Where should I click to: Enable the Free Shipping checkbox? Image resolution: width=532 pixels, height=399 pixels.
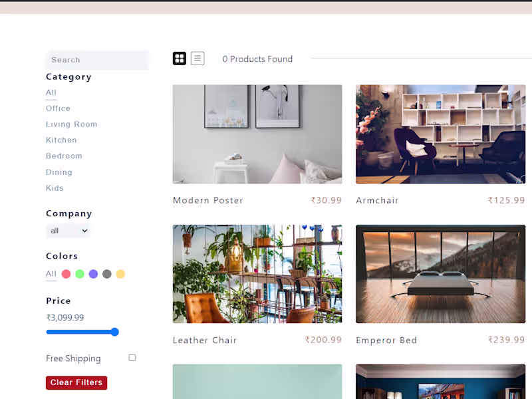132,358
